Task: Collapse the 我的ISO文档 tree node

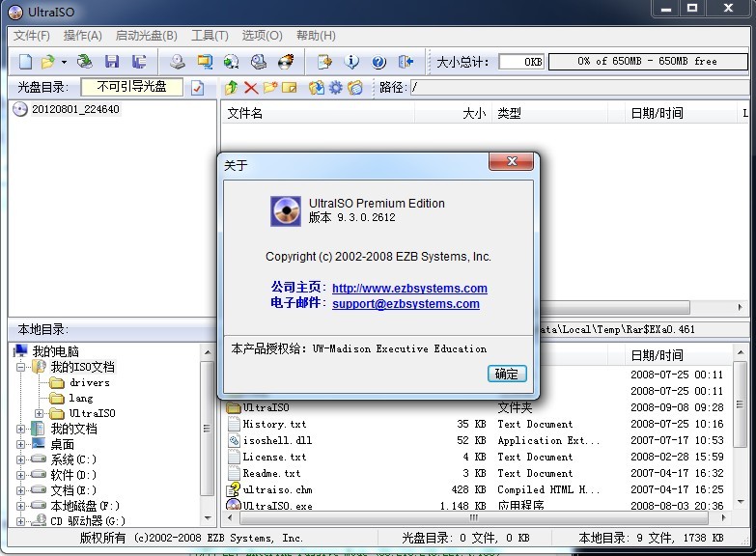Action: pos(20,368)
